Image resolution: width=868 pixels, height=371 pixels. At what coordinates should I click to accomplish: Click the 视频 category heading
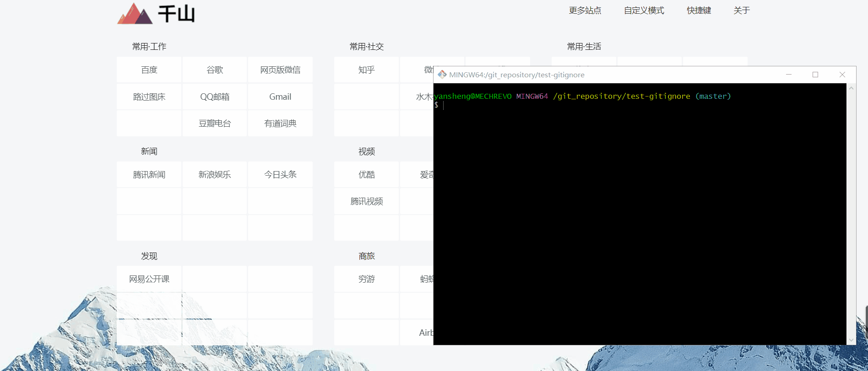coord(367,151)
